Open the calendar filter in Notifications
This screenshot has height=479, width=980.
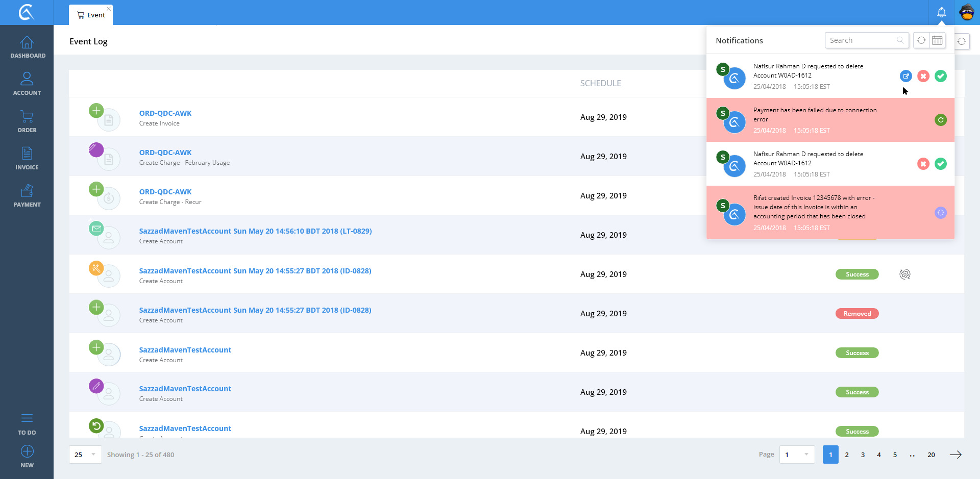(x=937, y=40)
